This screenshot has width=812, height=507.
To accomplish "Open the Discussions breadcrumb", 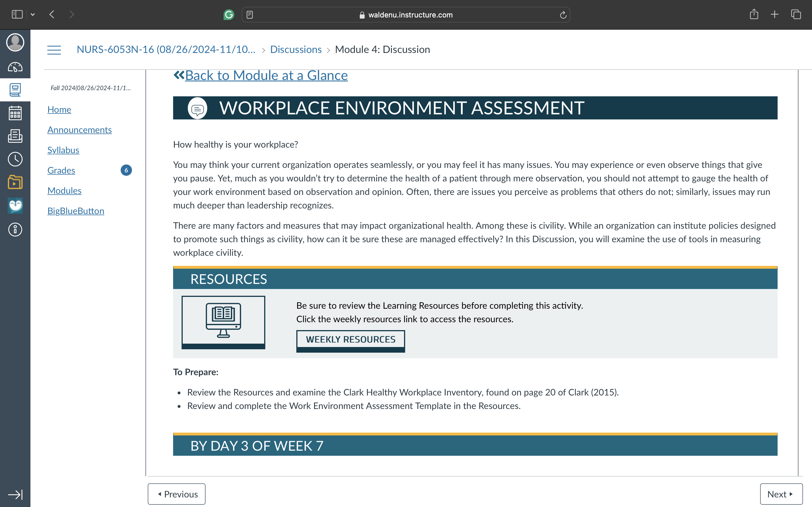I will coord(295,50).
